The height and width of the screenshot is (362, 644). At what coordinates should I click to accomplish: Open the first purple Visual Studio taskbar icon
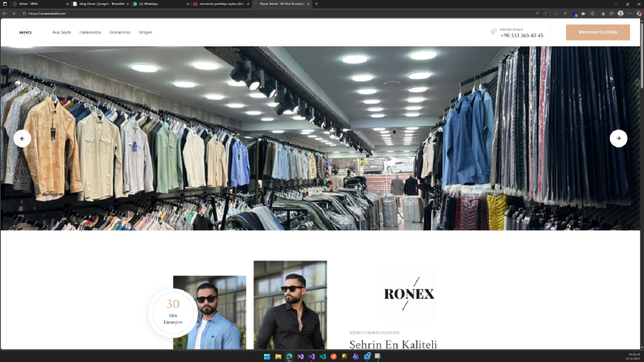coord(300,356)
